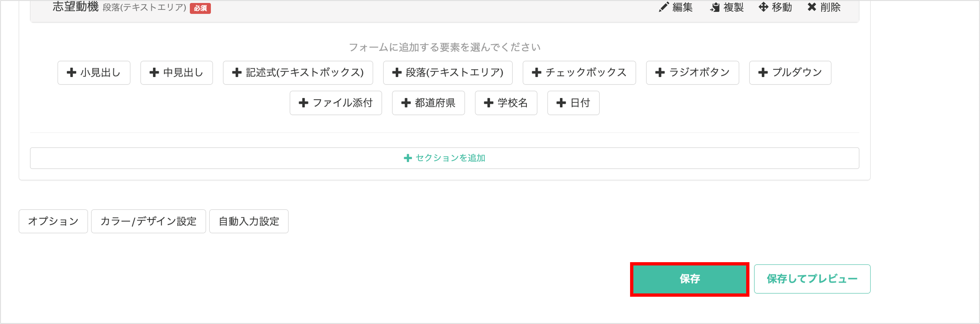Open the カラー/デザイン設定 tab
The width and height of the screenshot is (980, 324).
(148, 221)
